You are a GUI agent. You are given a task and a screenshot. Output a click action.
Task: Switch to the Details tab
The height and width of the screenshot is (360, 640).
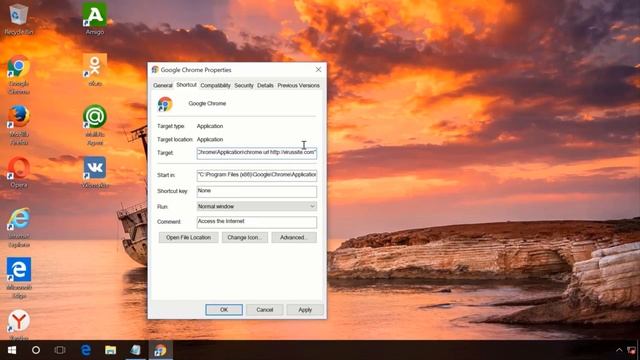265,85
